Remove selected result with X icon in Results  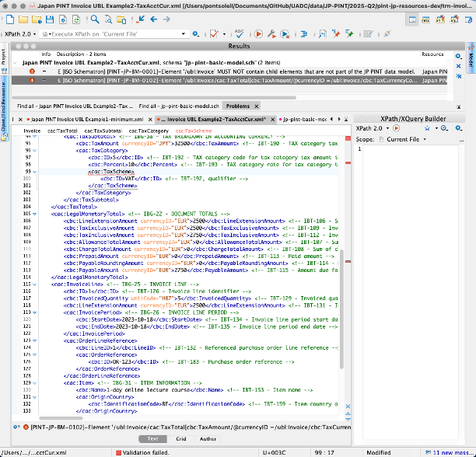458,66
